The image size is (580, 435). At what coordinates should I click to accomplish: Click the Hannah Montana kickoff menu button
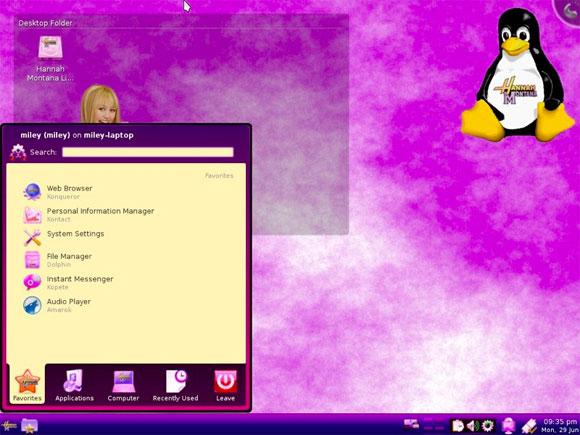pyautogui.click(x=8, y=426)
